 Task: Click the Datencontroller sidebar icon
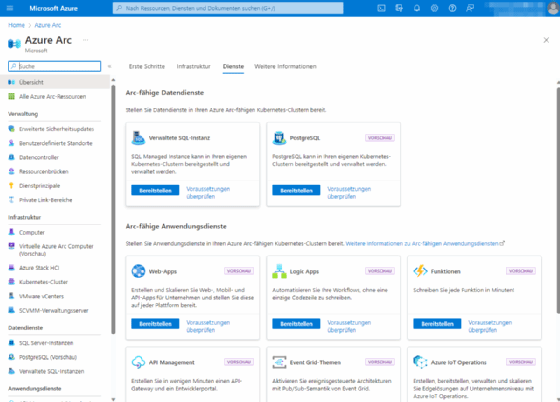click(11, 157)
